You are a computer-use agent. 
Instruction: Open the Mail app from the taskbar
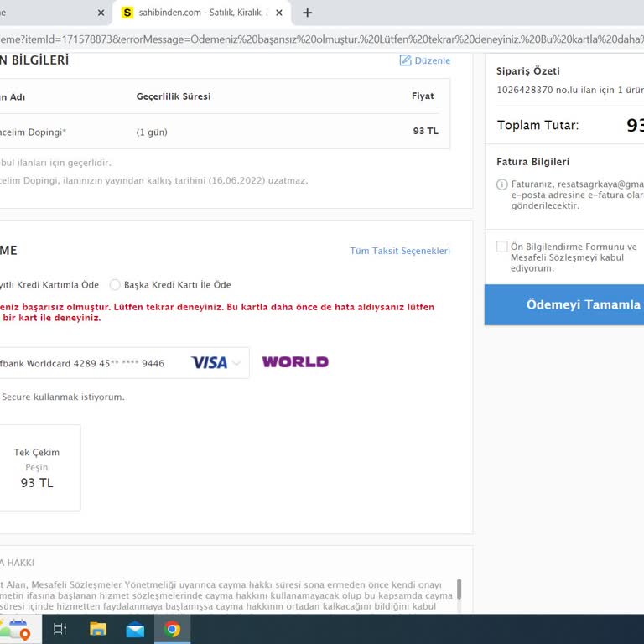tap(135, 629)
